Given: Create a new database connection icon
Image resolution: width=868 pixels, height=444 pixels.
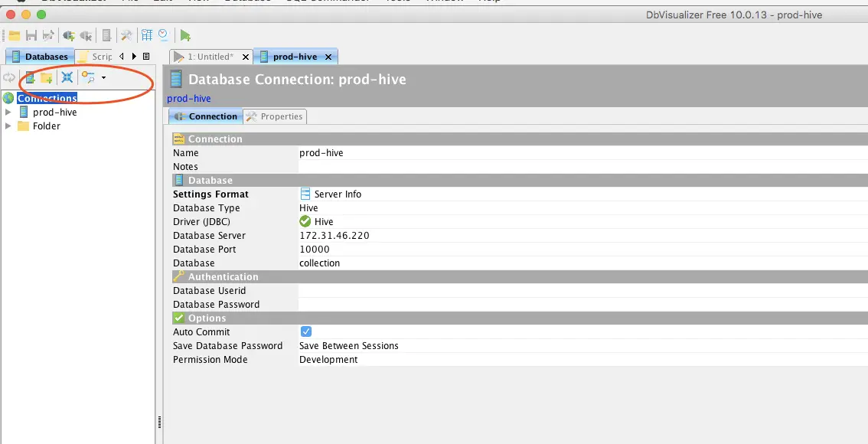Looking at the screenshot, I should pyautogui.click(x=30, y=78).
